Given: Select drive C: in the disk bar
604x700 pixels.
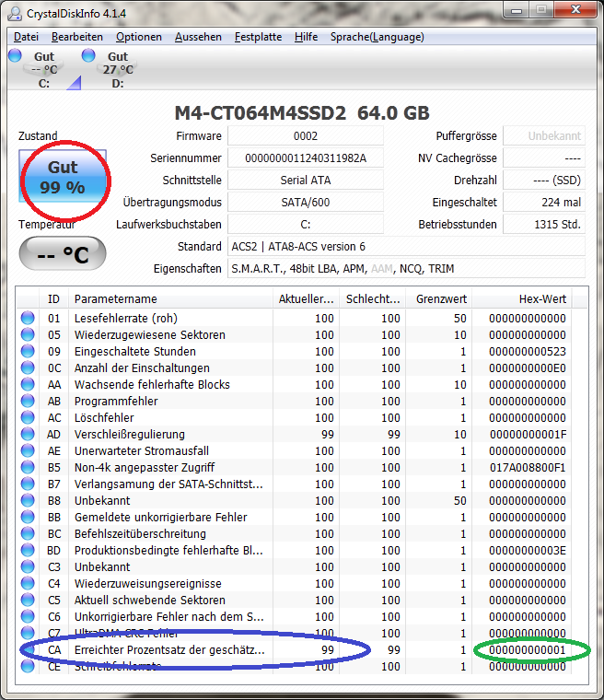Looking at the screenshot, I should click(44, 69).
